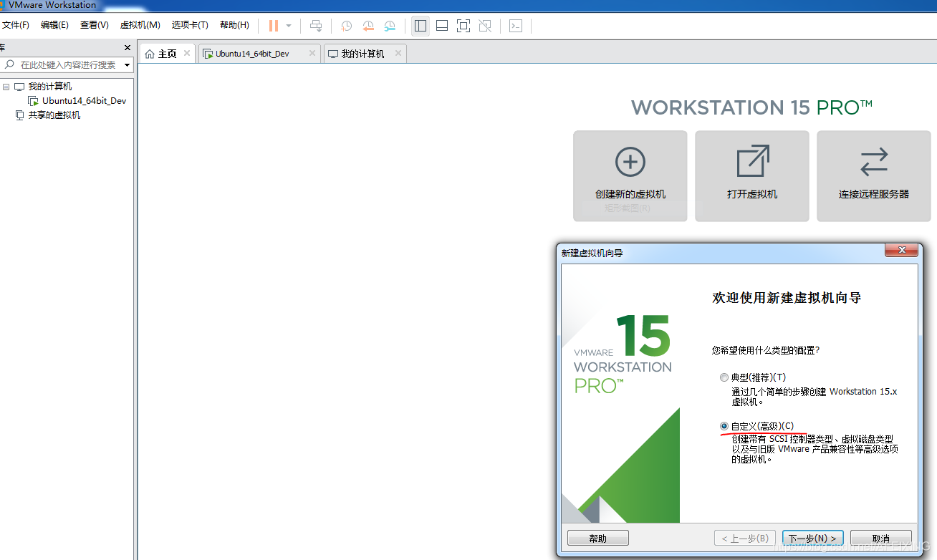The width and height of the screenshot is (937, 560).
Task: Click the 取消 button in the wizard
Action: 881,539
